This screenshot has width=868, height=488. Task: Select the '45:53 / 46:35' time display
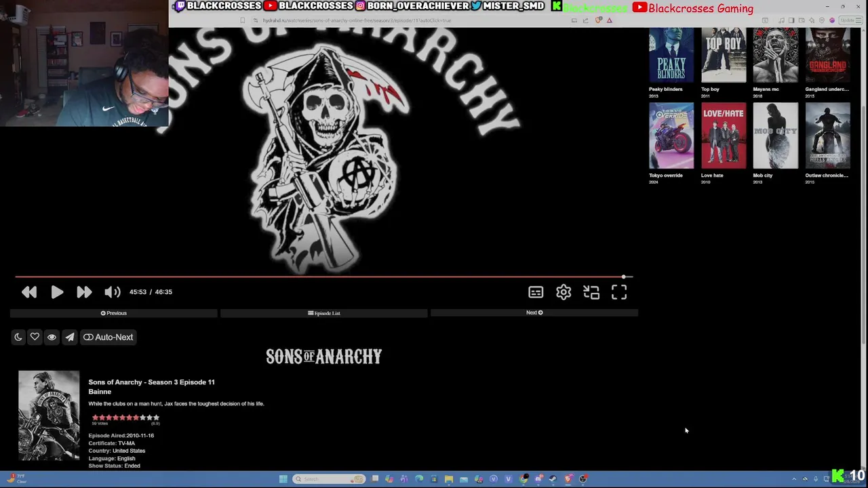tap(151, 292)
